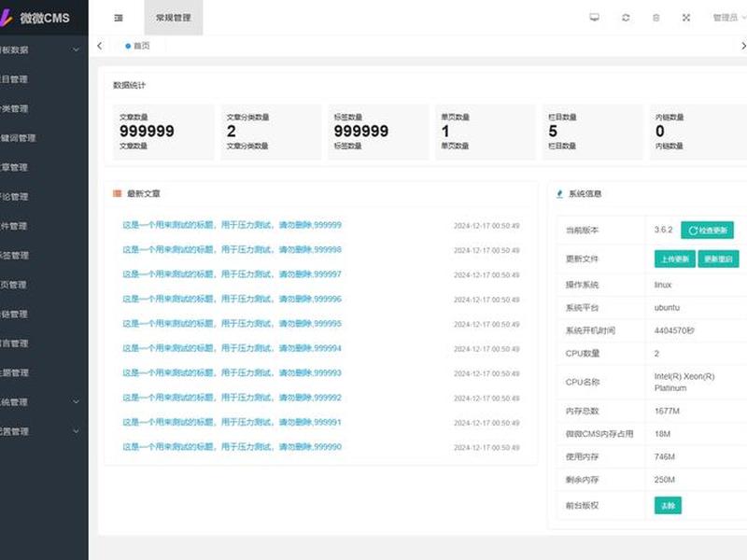Open the monitor icon in top bar

coord(594,18)
